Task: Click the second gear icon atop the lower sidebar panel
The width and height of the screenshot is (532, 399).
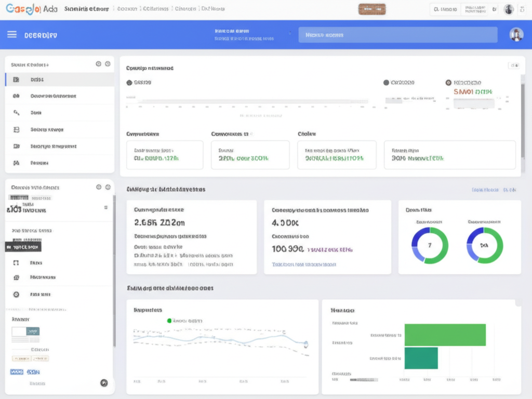Action: [108, 187]
